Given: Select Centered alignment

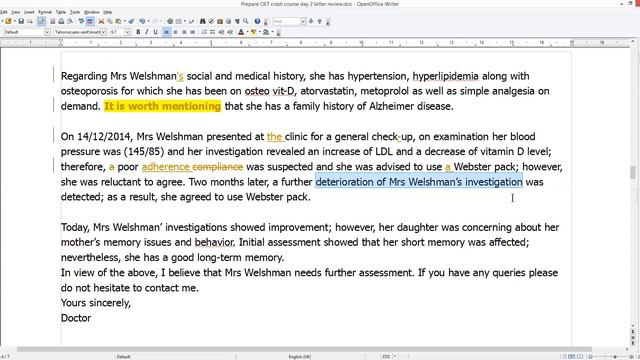Looking at the screenshot, I should [176, 32].
